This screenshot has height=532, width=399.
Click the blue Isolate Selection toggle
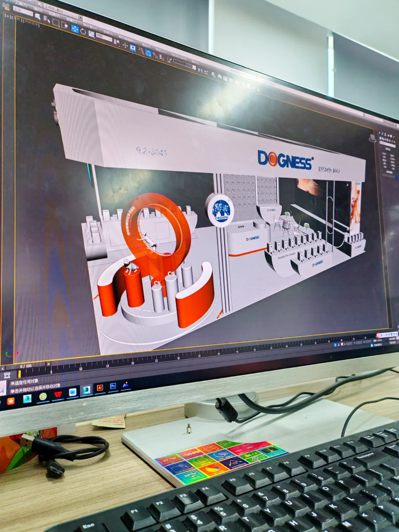pyautogui.click(x=335, y=345)
